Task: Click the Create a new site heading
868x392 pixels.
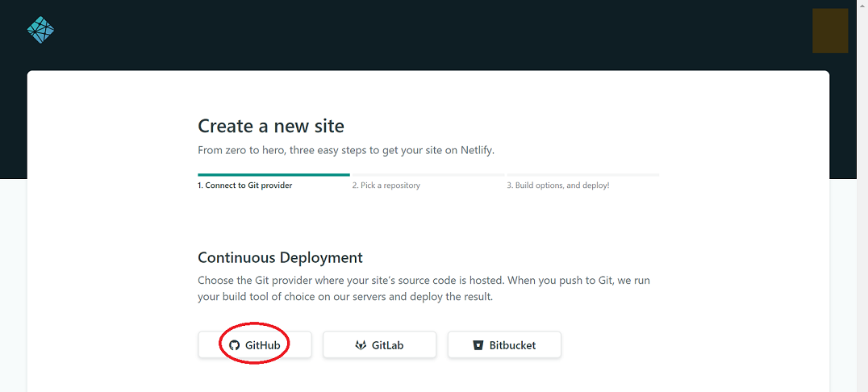Action: (271, 127)
